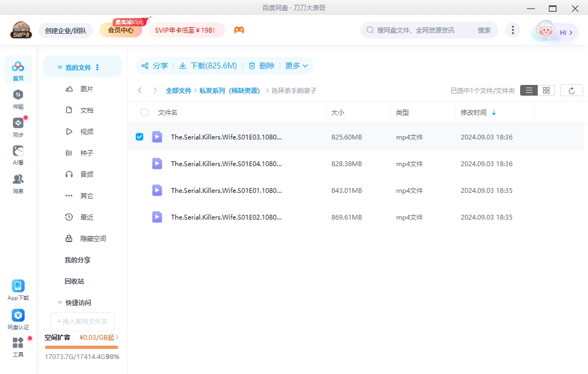Open the 会员中心 membership center
The width and height of the screenshot is (588, 374).
click(120, 30)
